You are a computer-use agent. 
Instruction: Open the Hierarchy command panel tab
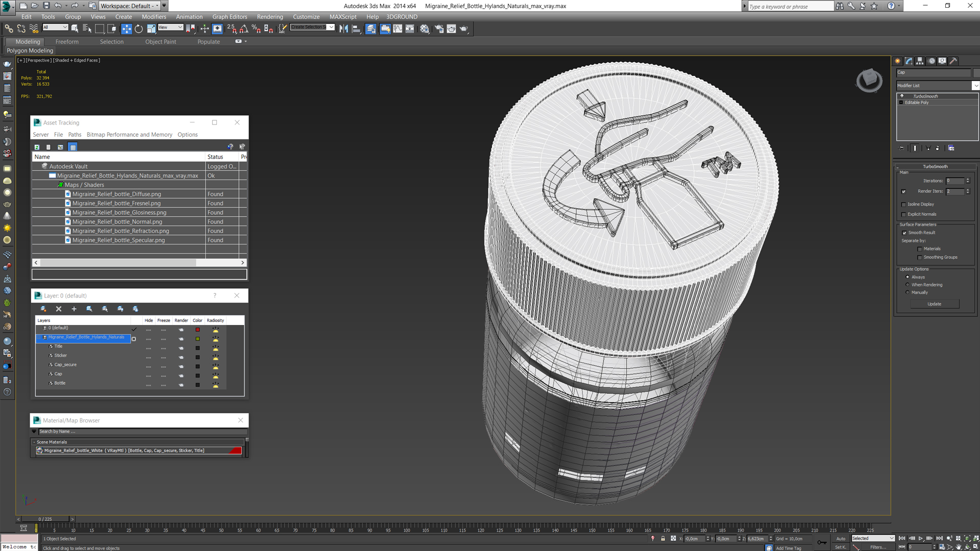(x=920, y=61)
